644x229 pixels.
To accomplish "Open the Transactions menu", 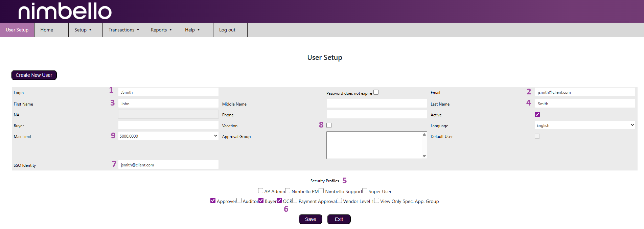I will (124, 30).
